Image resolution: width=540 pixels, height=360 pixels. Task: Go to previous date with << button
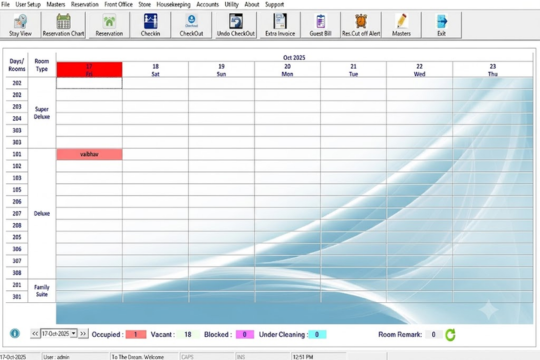pos(35,334)
